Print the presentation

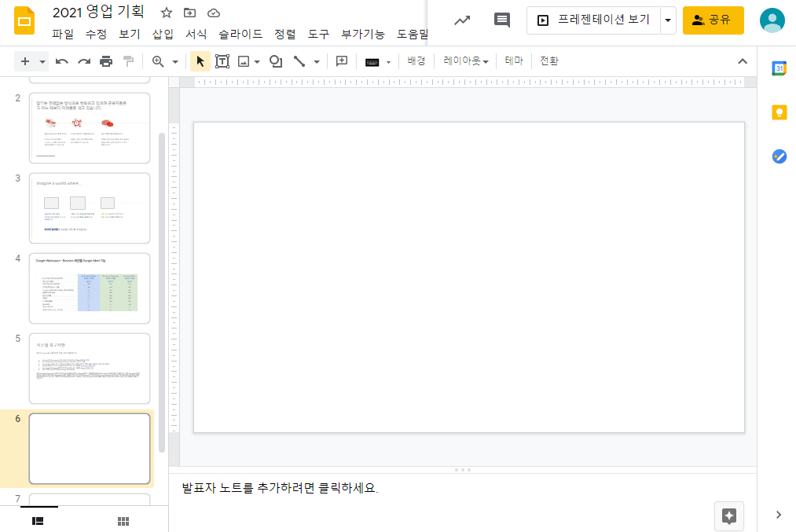click(106, 61)
